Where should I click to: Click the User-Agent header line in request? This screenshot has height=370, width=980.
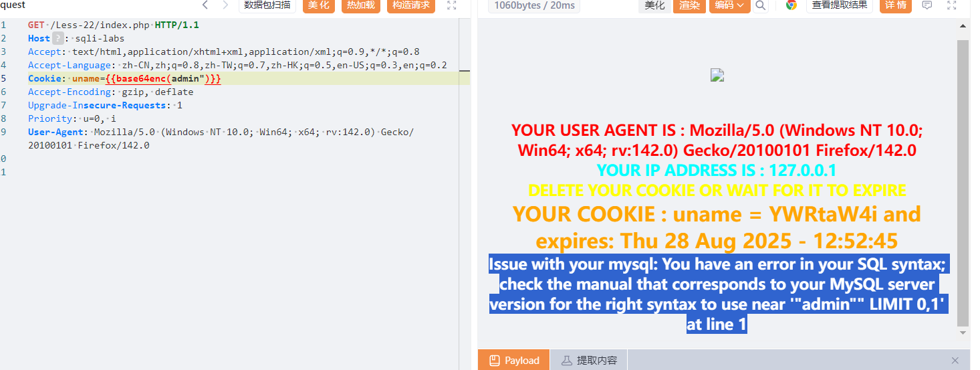pyautogui.click(x=221, y=138)
